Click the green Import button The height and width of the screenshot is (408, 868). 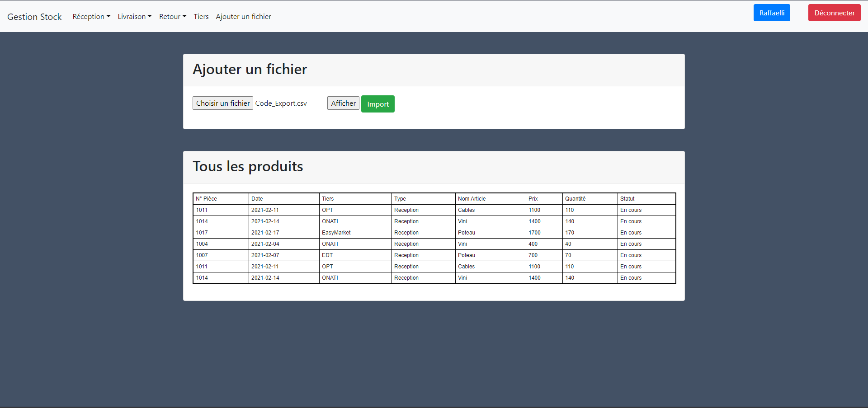coord(377,104)
